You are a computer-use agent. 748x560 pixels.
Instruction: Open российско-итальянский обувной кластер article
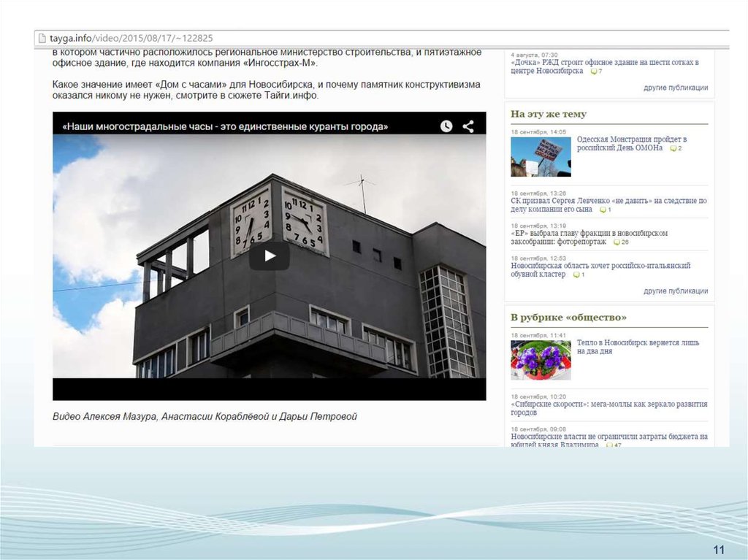(600, 269)
